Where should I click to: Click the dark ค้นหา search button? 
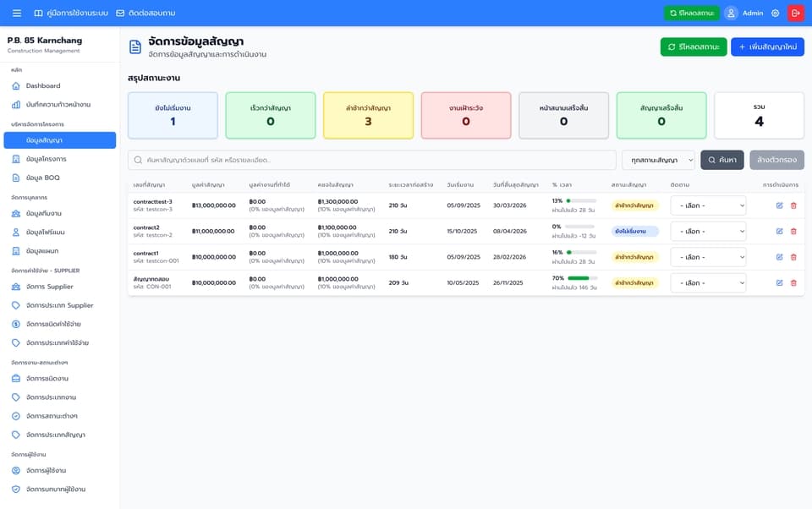(x=721, y=160)
